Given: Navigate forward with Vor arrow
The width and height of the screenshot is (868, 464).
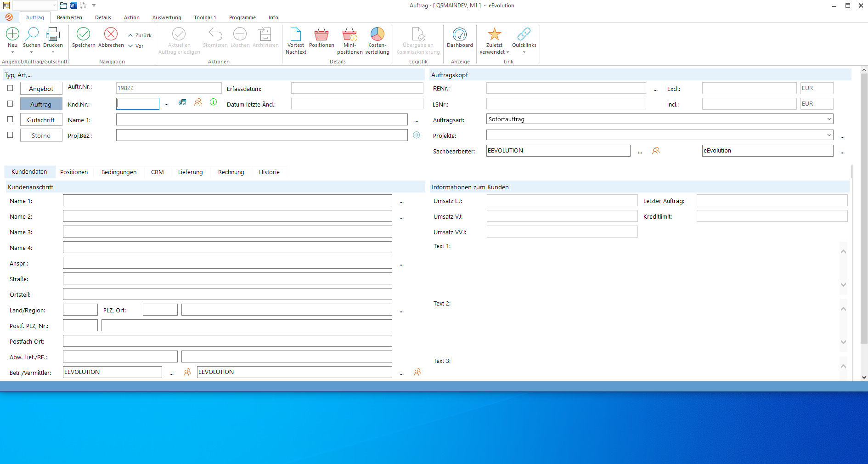Looking at the screenshot, I should click(136, 46).
